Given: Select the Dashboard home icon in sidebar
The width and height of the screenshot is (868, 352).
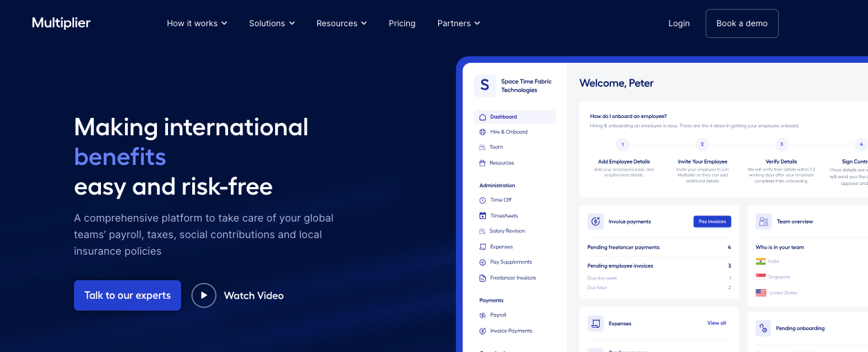Looking at the screenshot, I should [x=482, y=117].
